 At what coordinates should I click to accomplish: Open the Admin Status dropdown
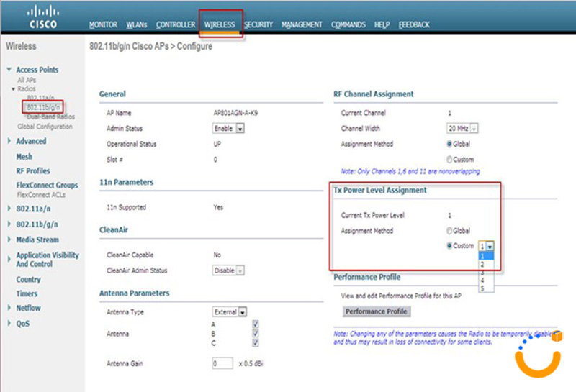[x=230, y=128]
